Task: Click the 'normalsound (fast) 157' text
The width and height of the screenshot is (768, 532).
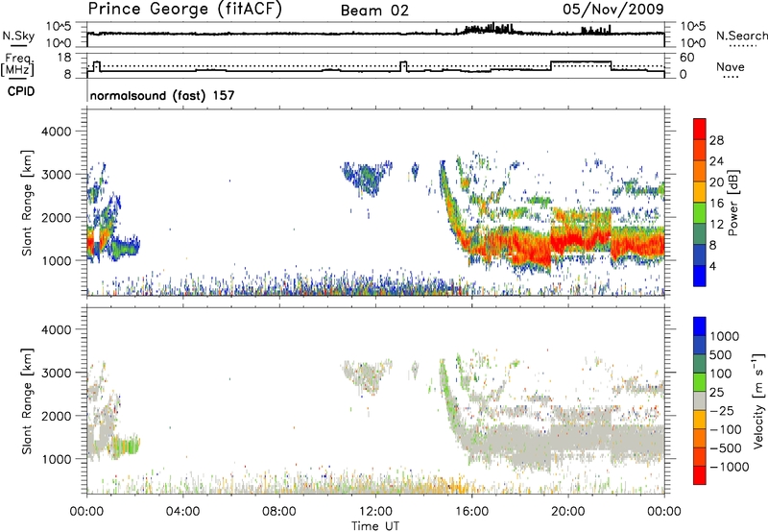Action: tap(162, 95)
